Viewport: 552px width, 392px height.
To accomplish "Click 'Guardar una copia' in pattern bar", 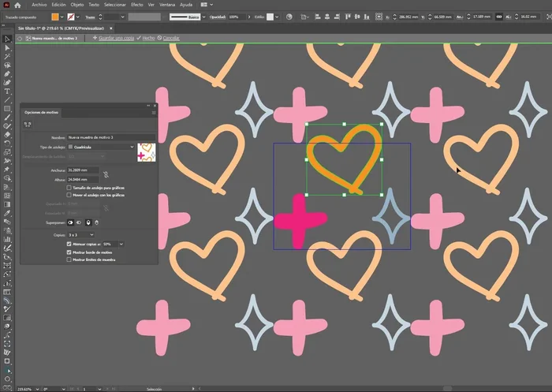I will [116, 37].
